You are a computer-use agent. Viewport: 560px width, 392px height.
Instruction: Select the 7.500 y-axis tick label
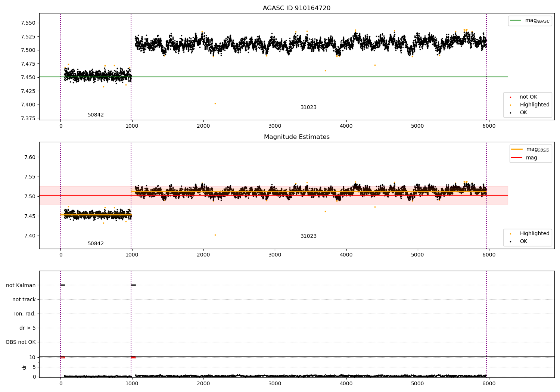point(28,50)
